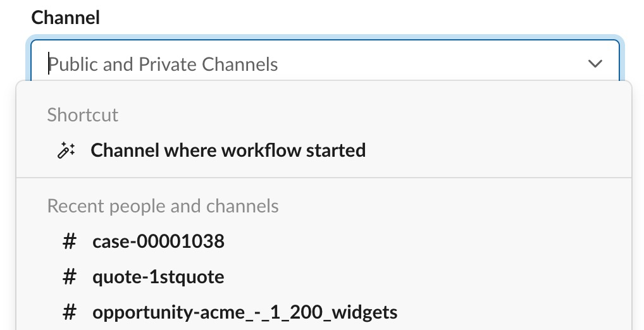644x330 pixels.
Task: Click the empty space right of opportunity-acme row
Action: pos(514,312)
